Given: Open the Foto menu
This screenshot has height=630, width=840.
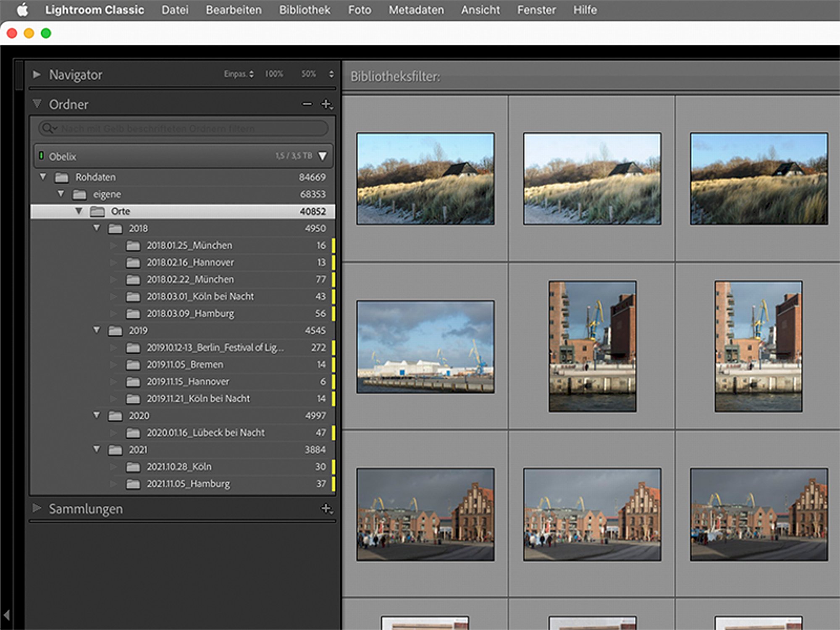Looking at the screenshot, I should (360, 10).
